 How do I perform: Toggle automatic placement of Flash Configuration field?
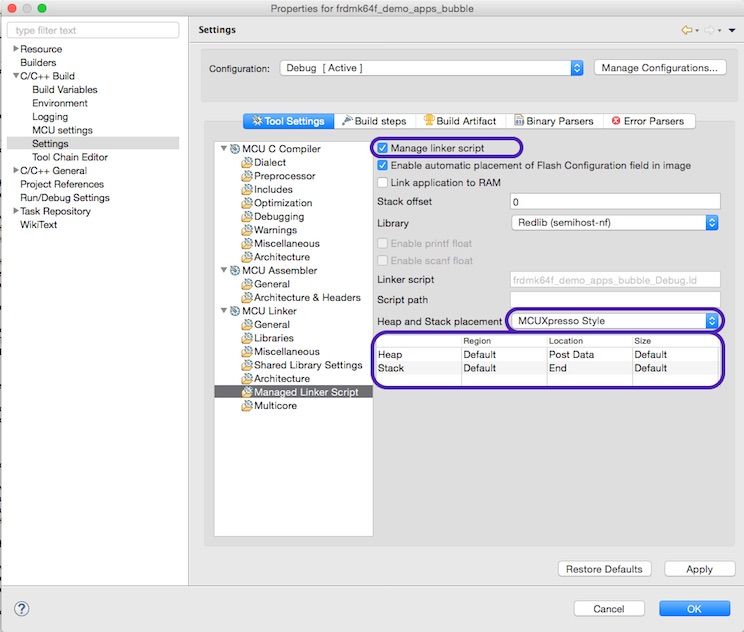(x=382, y=166)
